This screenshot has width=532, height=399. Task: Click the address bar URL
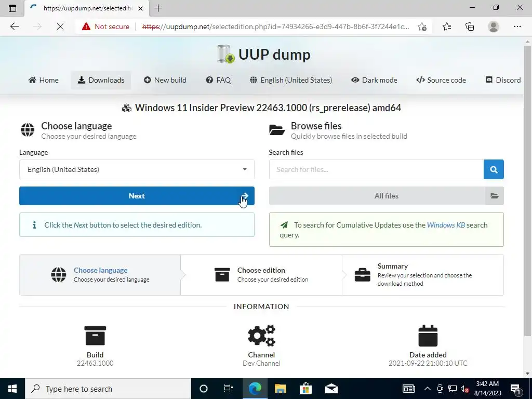(x=275, y=26)
